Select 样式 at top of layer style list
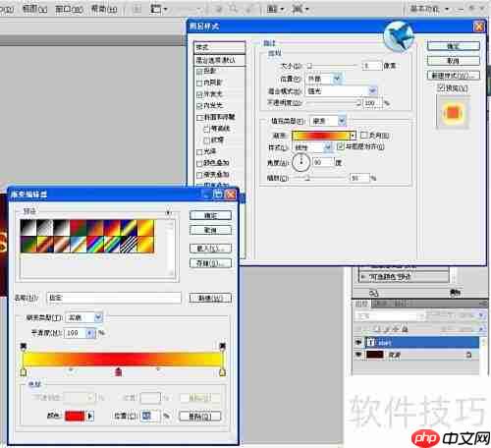The height and width of the screenshot is (448, 491). click(x=220, y=47)
